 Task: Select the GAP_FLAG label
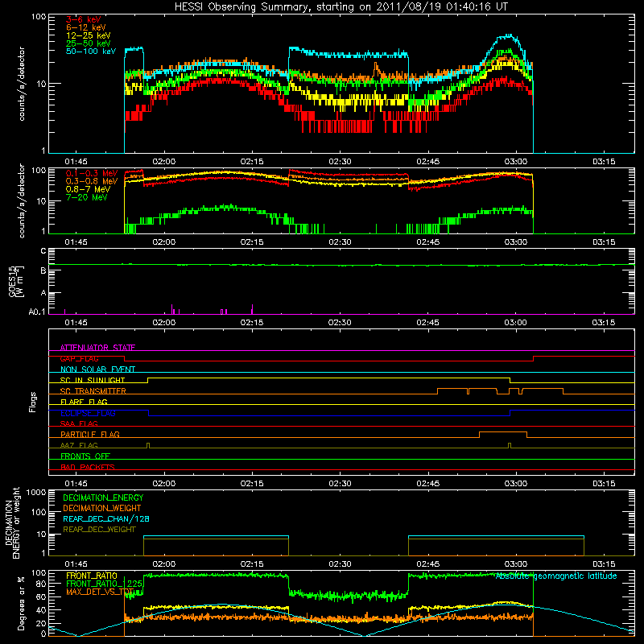[x=79, y=358]
